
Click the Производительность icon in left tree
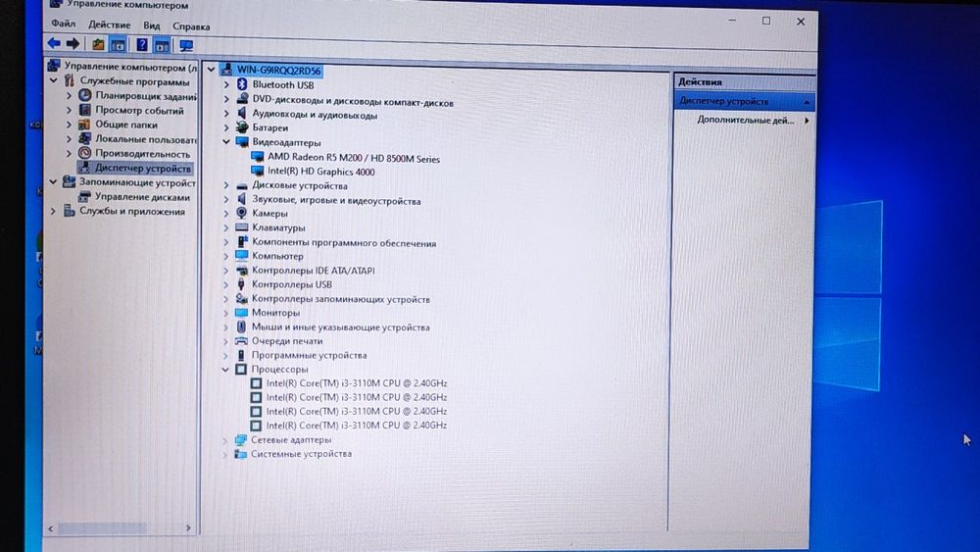[85, 153]
